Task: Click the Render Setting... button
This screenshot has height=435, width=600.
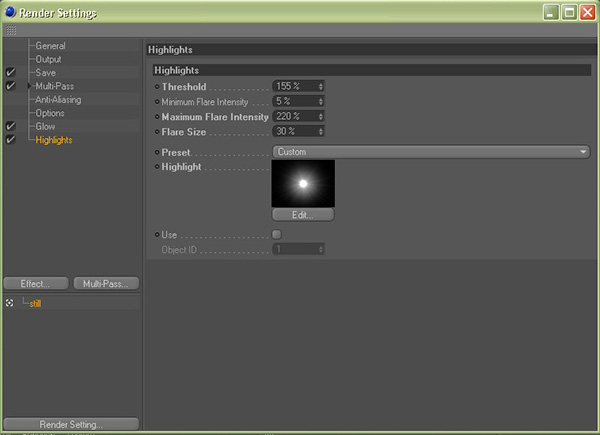Action: coord(71,425)
